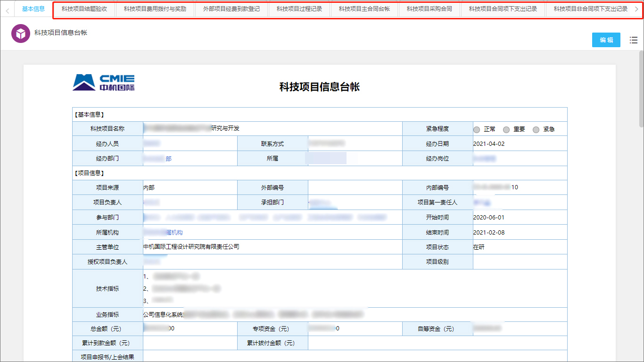Click the 【项目信息】 section header
The height and width of the screenshot is (362, 644).
[89, 173]
